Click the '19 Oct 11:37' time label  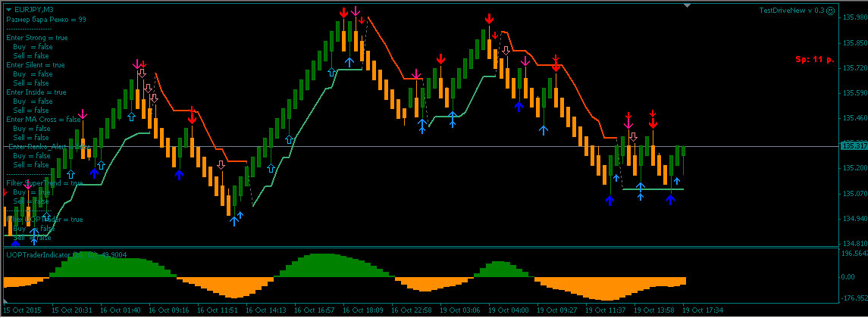606,310
